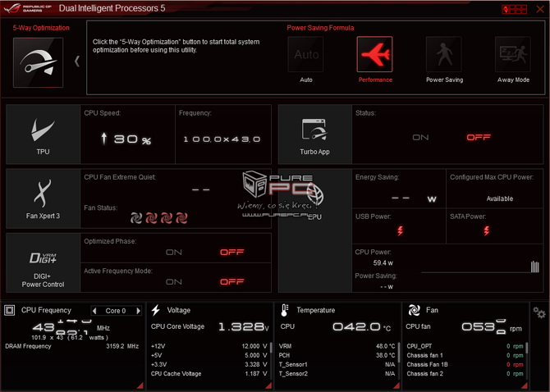The image size is (550, 392).
Task: Click the CPU Cache Voltage row
Action: pos(209,374)
